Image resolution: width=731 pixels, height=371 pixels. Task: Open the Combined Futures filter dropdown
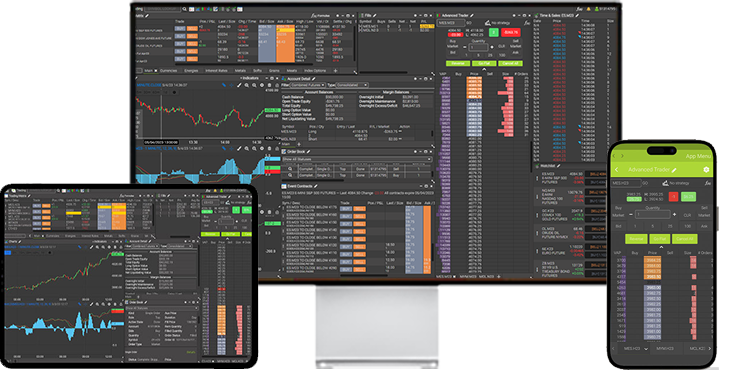[308, 85]
